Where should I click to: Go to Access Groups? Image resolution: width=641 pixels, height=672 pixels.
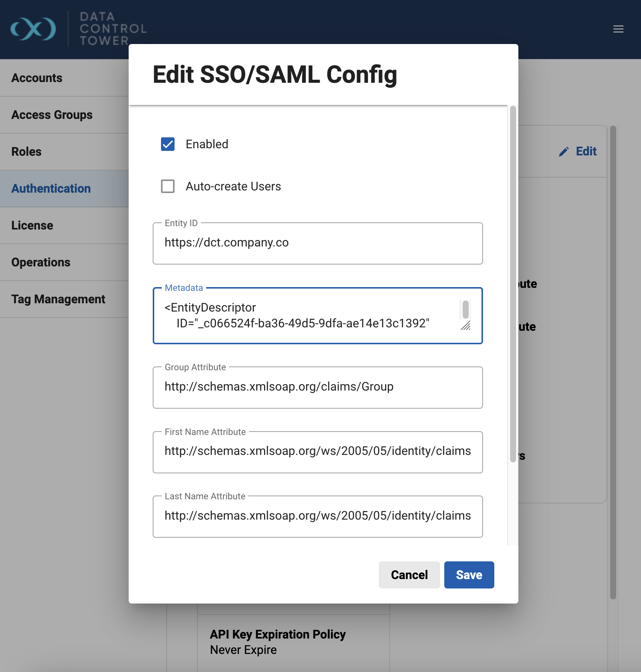[x=64, y=115]
